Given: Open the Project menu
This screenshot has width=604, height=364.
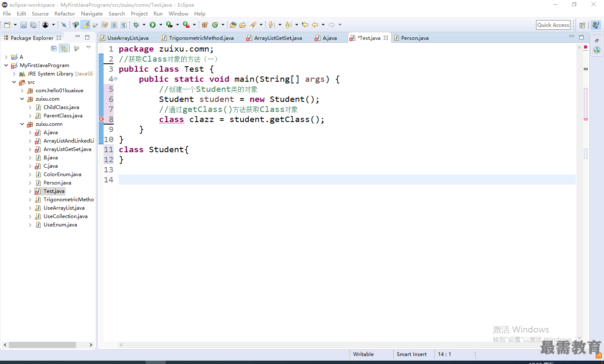Looking at the screenshot, I should 139,13.
